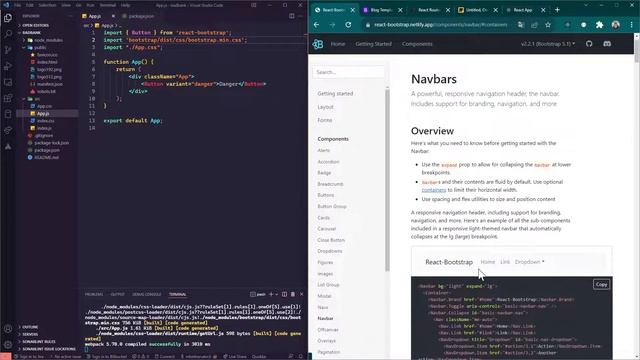The height and width of the screenshot is (360, 640).
Task: Click Live Share in status bar
Action: click(234, 357)
